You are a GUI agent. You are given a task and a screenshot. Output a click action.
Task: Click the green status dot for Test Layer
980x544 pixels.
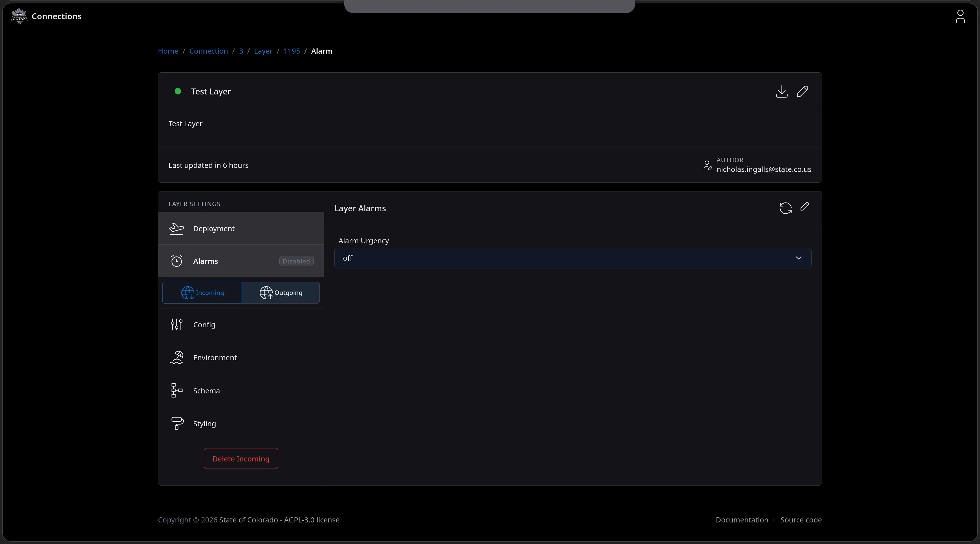(178, 91)
